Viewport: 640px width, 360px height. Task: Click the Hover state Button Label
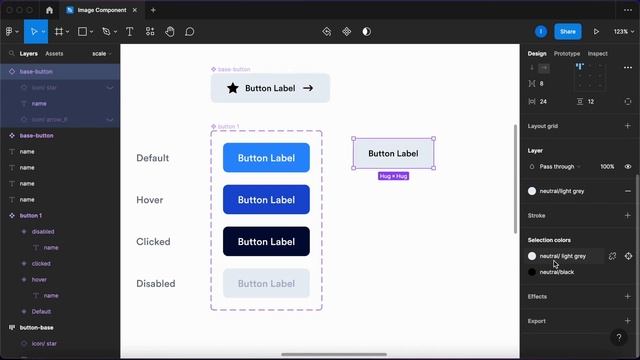266,200
